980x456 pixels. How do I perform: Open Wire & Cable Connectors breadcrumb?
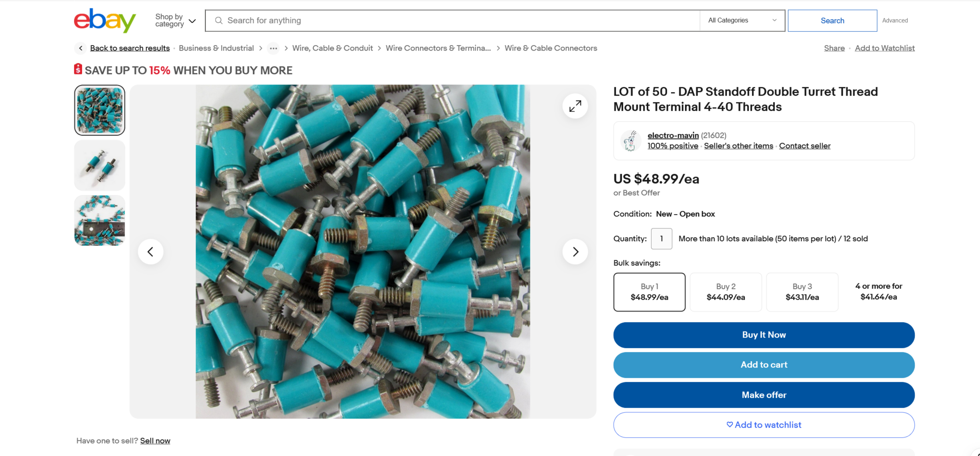click(x=550, y=48)
